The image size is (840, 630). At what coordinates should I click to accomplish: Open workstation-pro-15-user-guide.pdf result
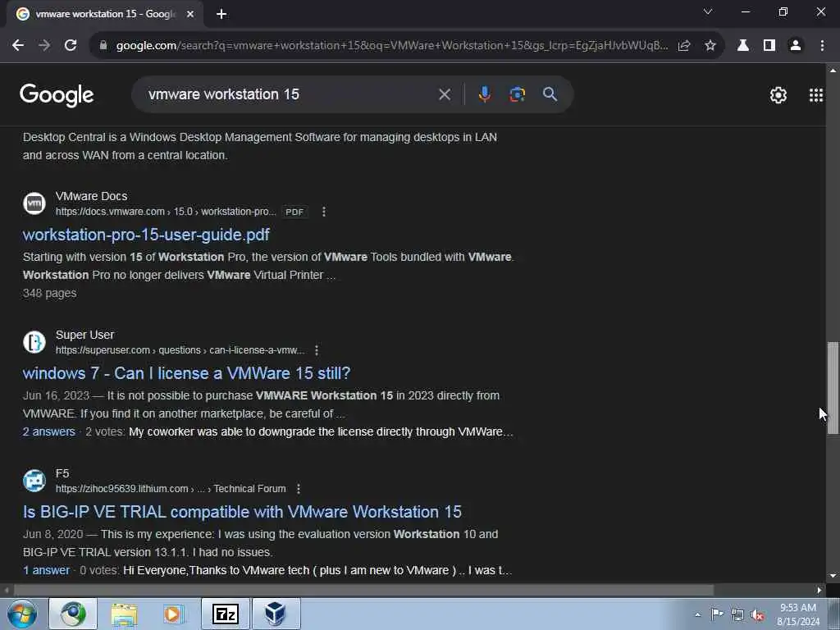coord(146,235)
